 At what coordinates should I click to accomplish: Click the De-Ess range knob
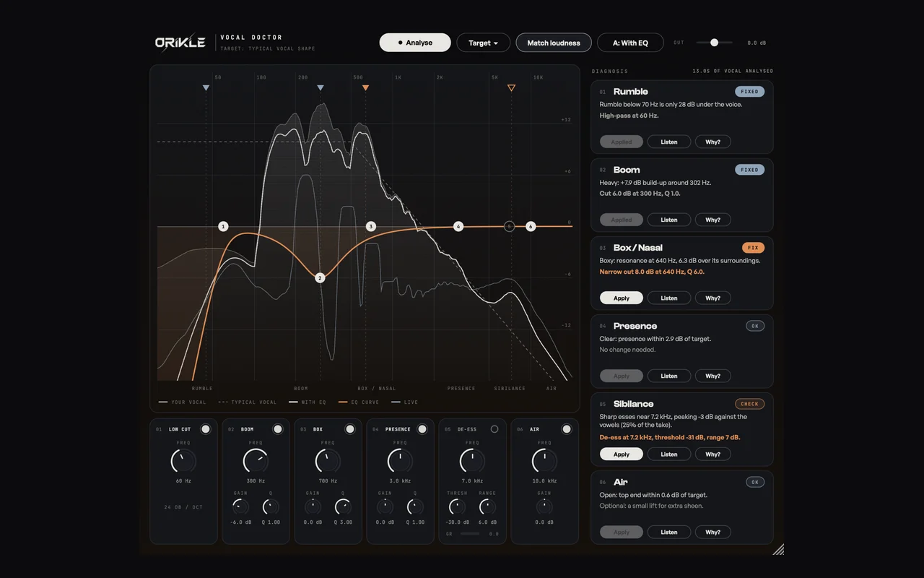(x=487, y=506)
